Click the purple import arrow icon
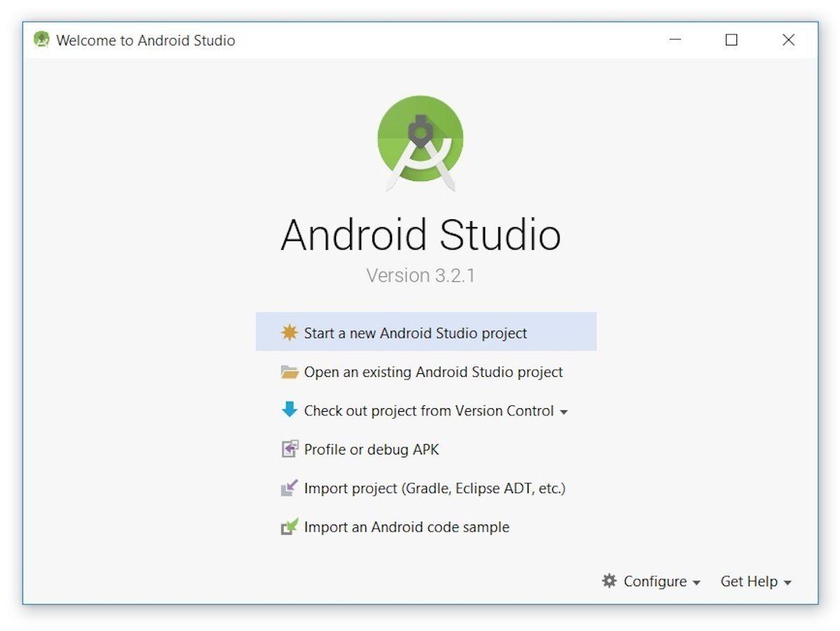 click(x=290, y=487)
